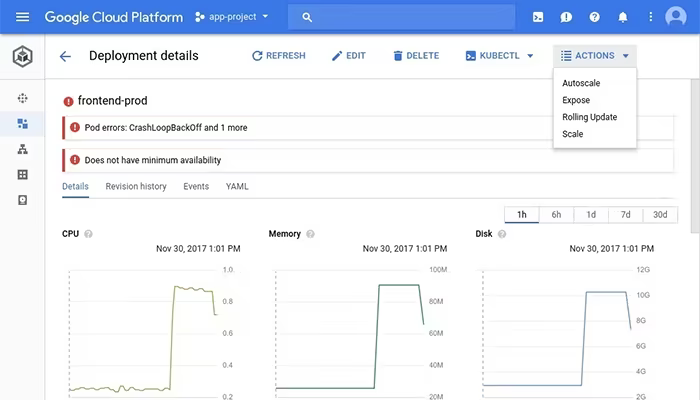Viewport: 700px width, 400px height.
Task: Open the Discovery sidebar hierarchy icon
Action: (x=22, y=149)
